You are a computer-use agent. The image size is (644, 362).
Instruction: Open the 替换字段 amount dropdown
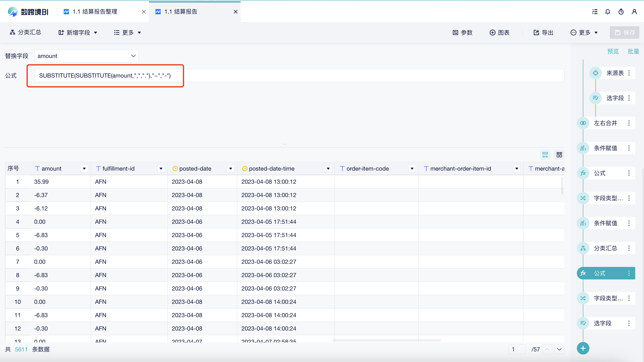87,56
